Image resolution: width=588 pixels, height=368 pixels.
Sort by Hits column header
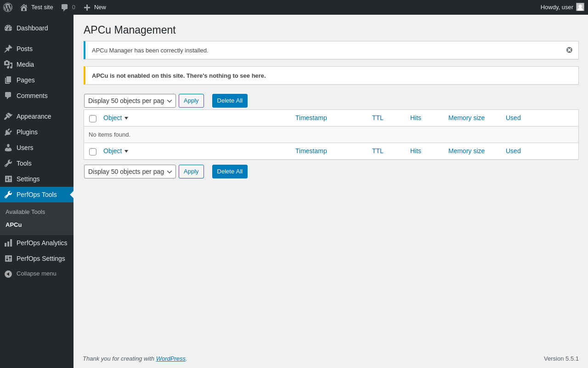(x=416, y=118)
